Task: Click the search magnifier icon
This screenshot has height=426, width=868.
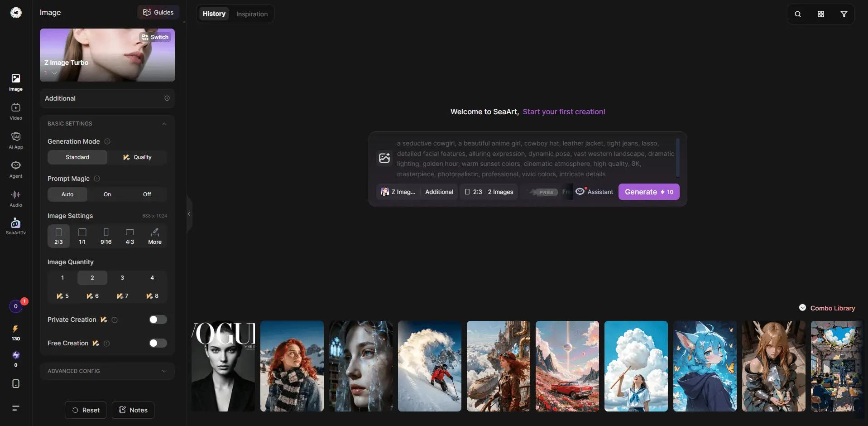Action: 798,14
